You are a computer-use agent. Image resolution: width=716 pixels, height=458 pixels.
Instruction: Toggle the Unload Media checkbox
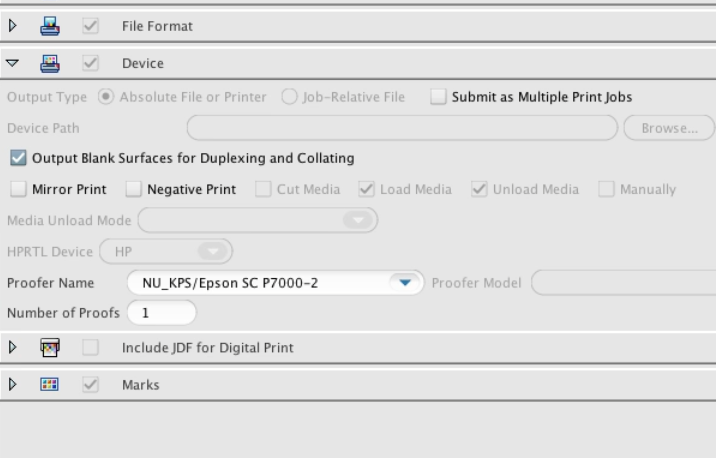(479, 189)
